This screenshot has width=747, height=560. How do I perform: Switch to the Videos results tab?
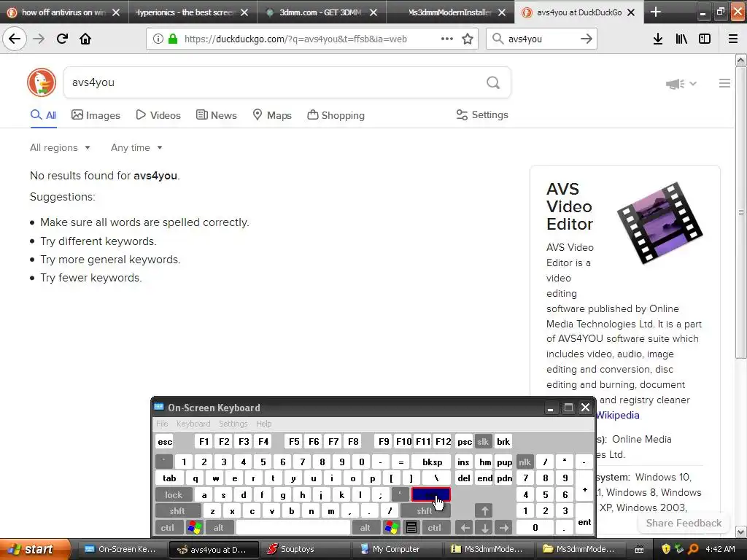pyautogui.click(x=158, y=115)
